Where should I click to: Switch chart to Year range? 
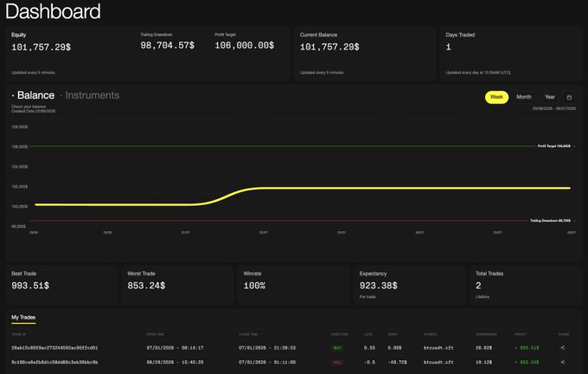[x=549, y=97]
